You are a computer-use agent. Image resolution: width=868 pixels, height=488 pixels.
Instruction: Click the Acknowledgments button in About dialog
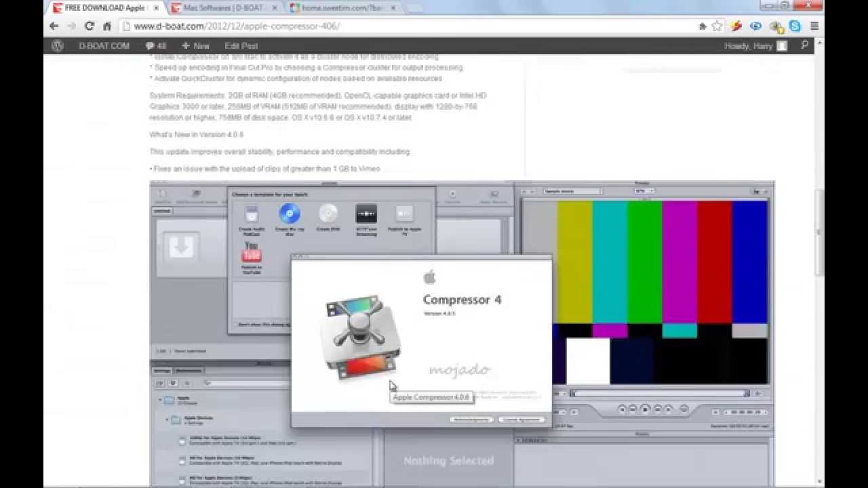[x=471, y=420]
